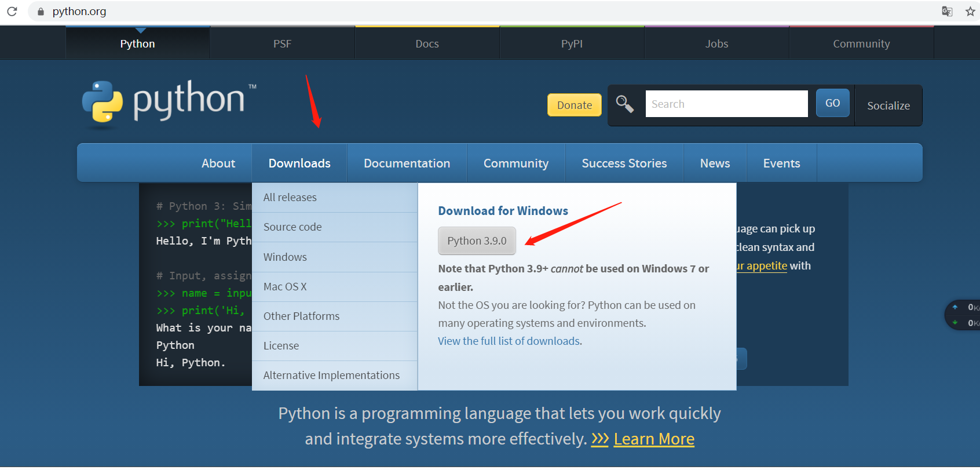Follow the Learn More link
Screen dimensions: 980x470
click(654, 439)
